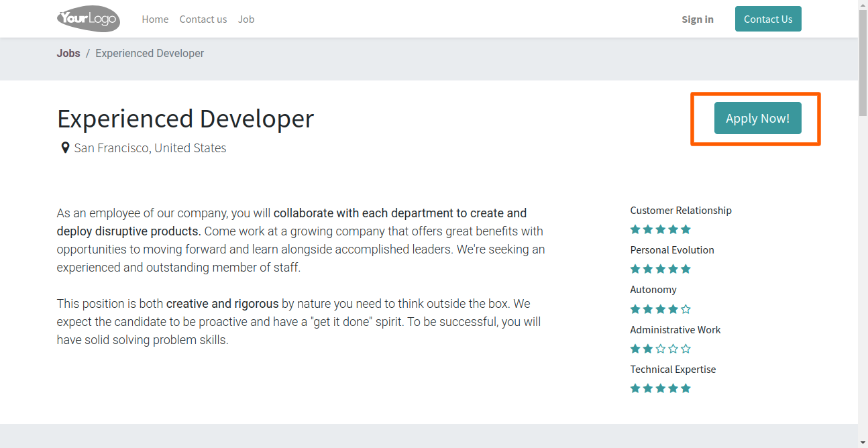The height and width of the screenshot is (448, 868).
Task: Click the Contact Us button in header
Action: (x=768, y=19)
